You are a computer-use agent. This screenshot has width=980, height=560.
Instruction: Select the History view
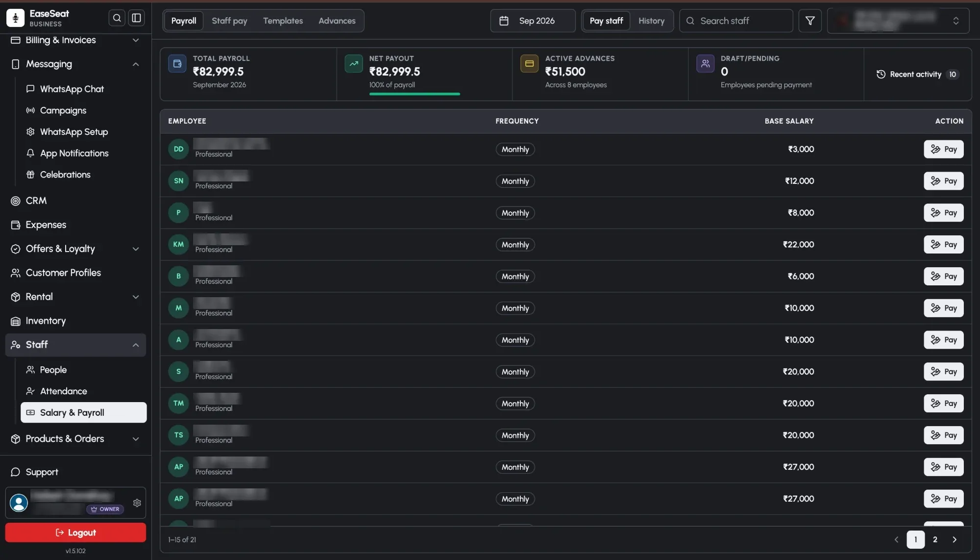[651, 21]
